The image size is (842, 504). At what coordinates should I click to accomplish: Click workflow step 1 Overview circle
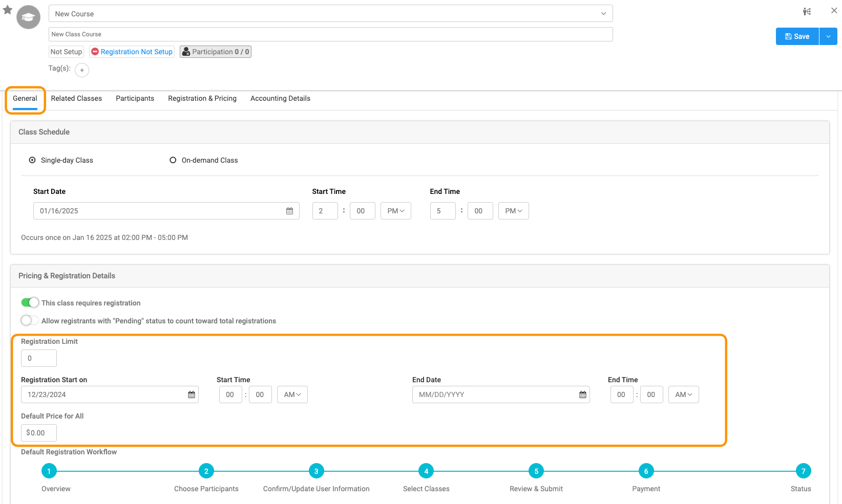pos(49,471)
